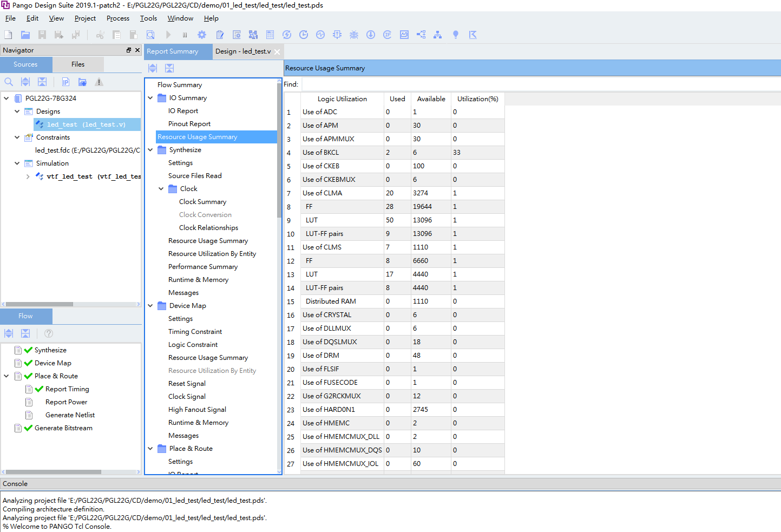Click the chip-shaped device planner icon
This screenshot has width=781, height=532.
pos(337,35)
